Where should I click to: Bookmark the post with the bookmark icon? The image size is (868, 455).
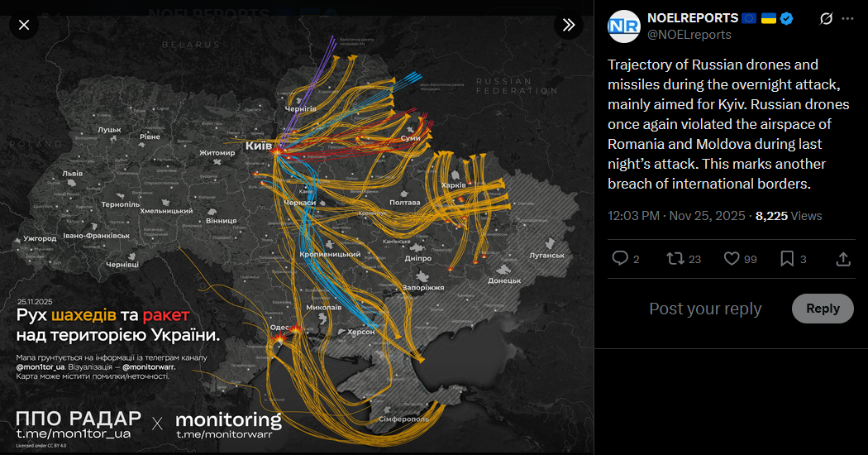787,258
